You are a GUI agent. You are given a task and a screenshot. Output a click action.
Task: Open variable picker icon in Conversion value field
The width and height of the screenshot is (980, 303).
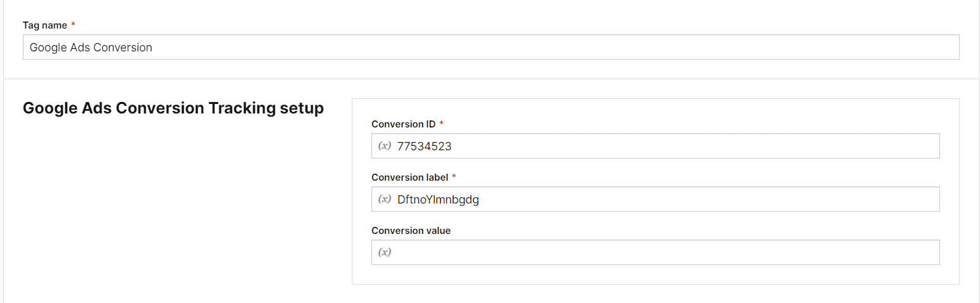coord(384,252)
